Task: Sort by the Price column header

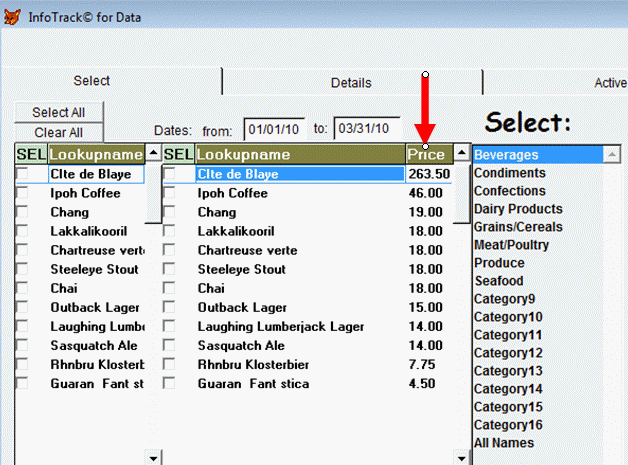Action: coord(428,154)
